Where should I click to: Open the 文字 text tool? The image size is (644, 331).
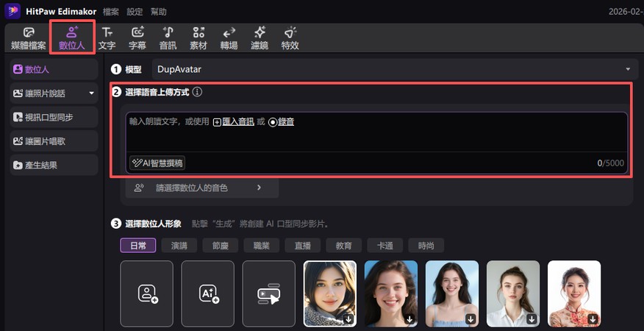pyautogui.click(x=107, y=39)
